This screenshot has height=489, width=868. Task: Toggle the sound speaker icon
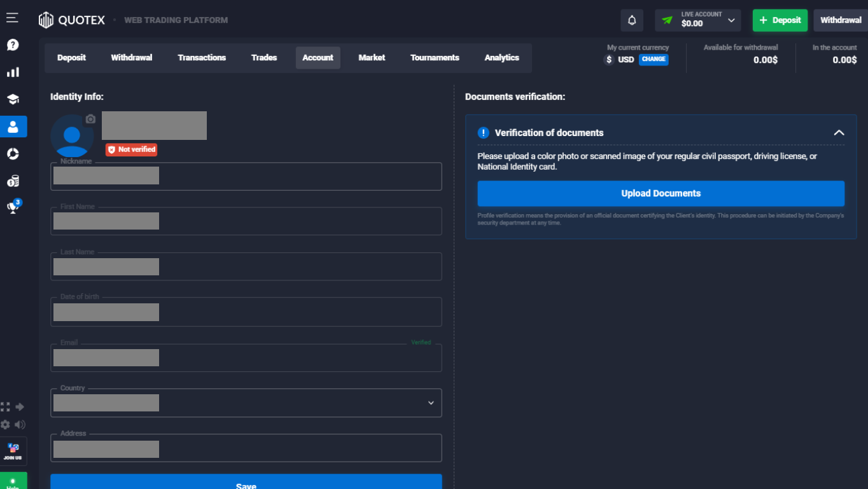(20, 424)
